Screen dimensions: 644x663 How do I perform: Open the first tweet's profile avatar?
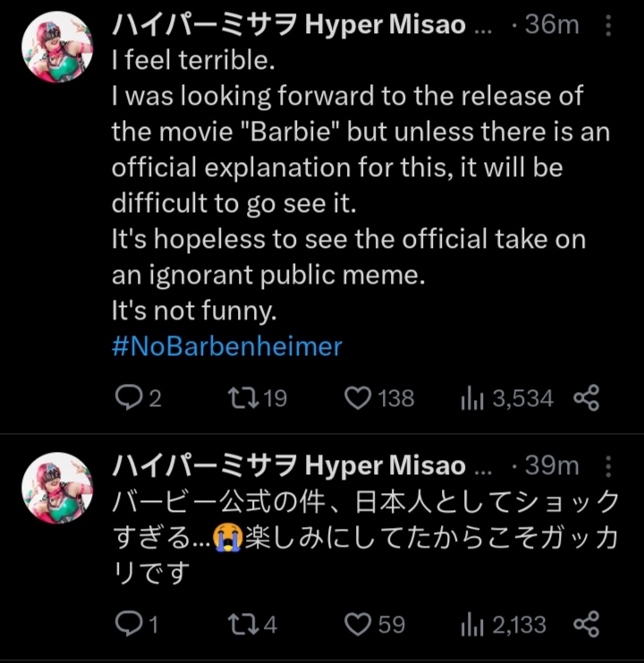(56, 47)
